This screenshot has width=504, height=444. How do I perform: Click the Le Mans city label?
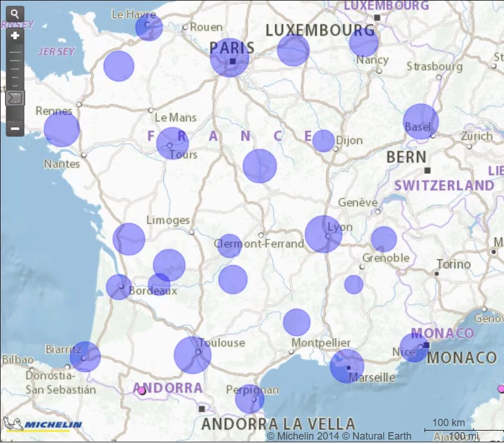176,118
